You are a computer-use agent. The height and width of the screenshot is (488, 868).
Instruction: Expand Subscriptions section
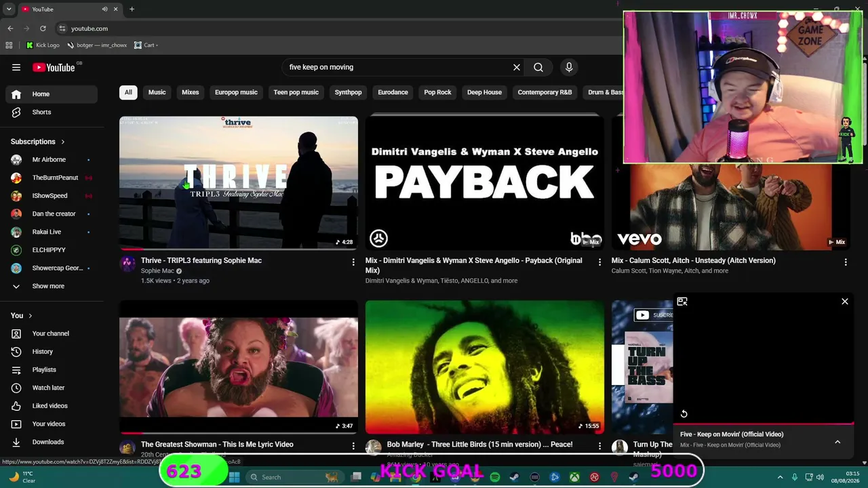(x=38, y=142)
